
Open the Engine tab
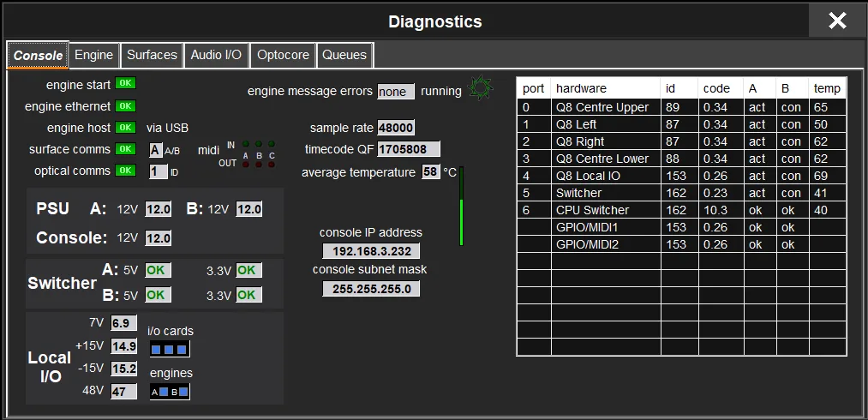coord(94,55)
